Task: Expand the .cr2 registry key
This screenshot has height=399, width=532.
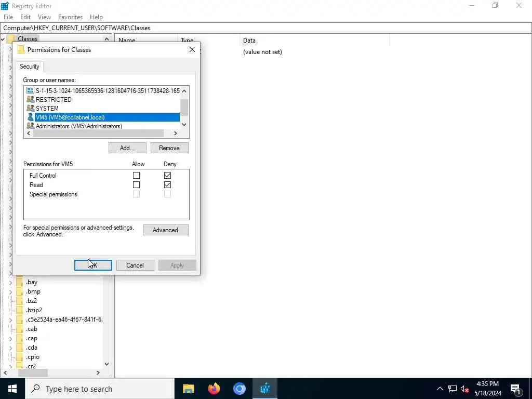Action: pyautogui.click(x=10, y=366)
